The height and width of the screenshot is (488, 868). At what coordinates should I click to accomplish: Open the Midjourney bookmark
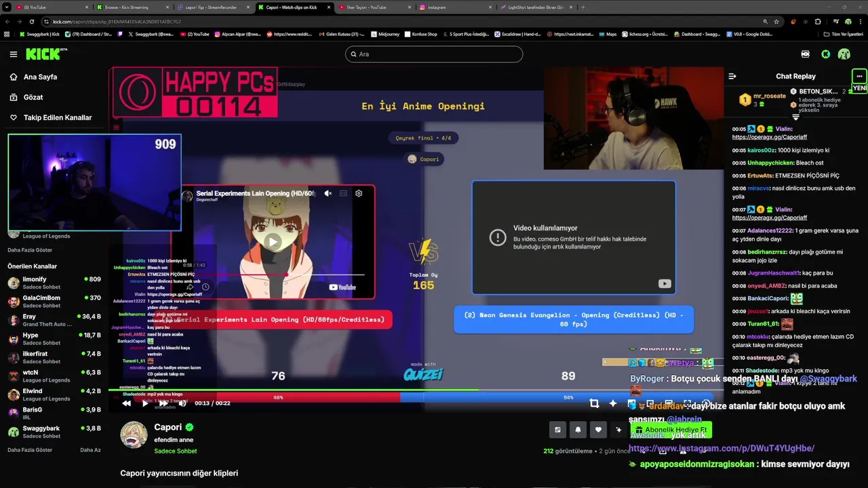(385, 34)
